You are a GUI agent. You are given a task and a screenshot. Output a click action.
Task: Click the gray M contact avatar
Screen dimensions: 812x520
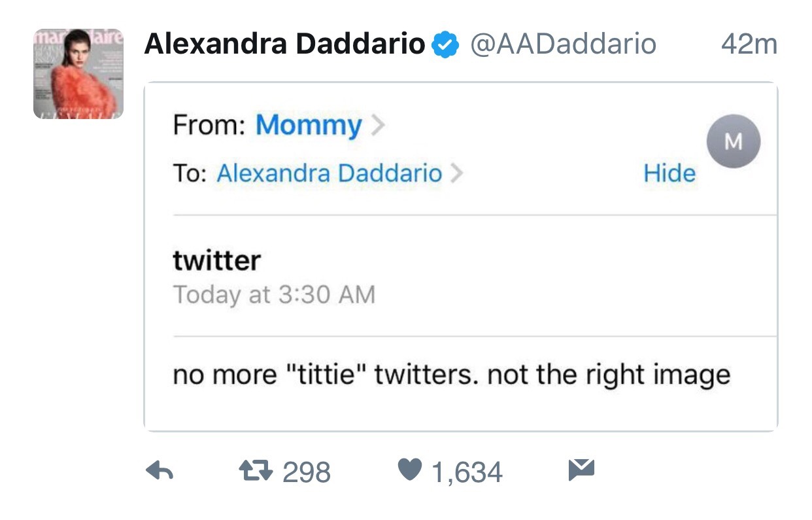click(x=734, y=141)
